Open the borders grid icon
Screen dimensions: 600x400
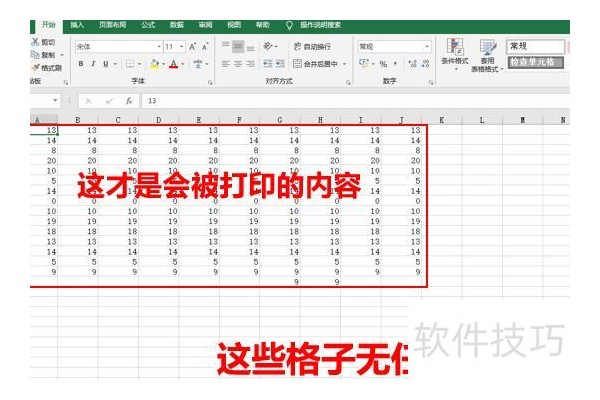(130, 64)
